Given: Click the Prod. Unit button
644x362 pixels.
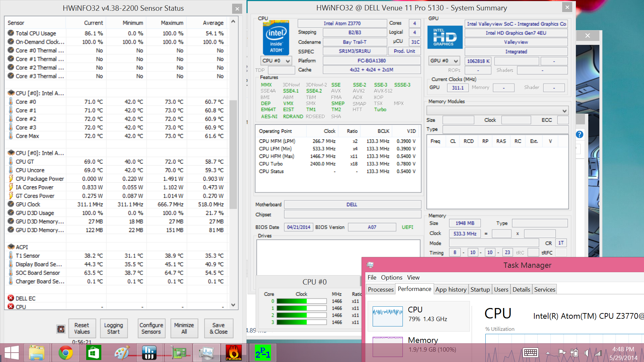Looking at the screenshot, I should point(405,51).
